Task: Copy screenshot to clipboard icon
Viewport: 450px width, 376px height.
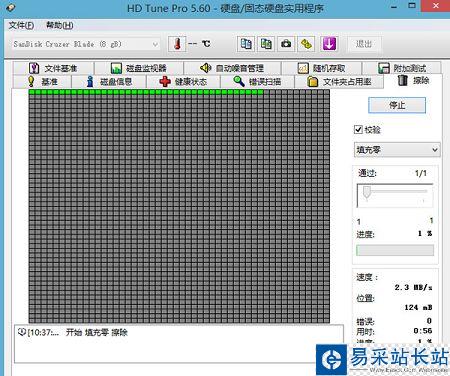Action: coord(266,44)
